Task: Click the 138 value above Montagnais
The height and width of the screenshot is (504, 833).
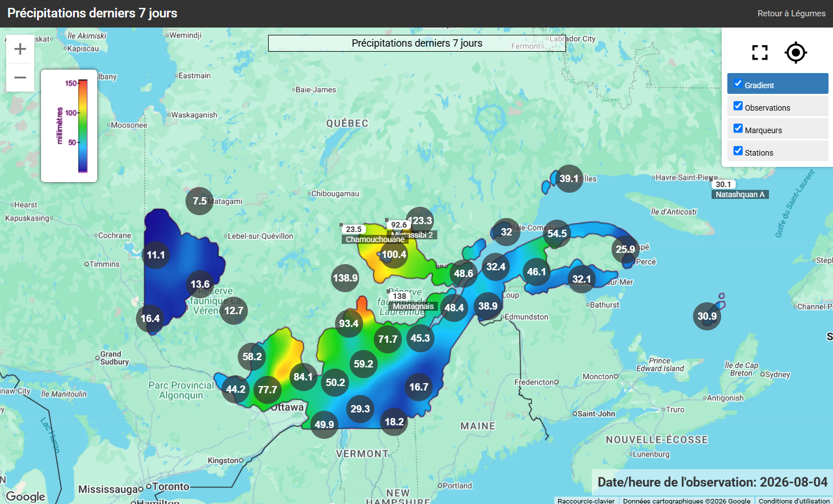Action: [400, 296]
